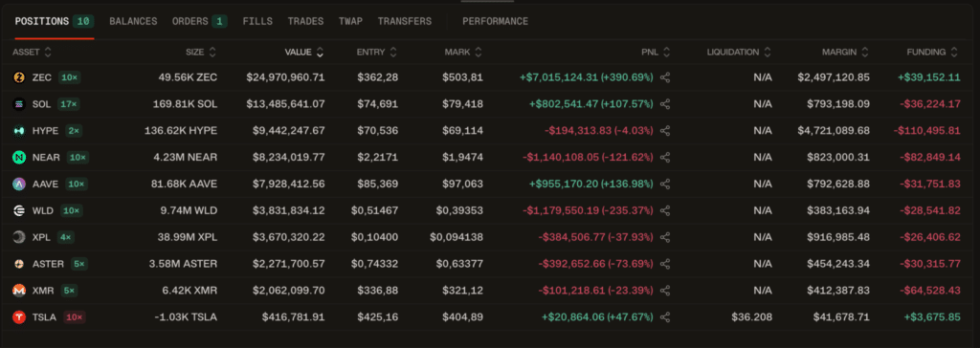980x348 pixels.
Task: Share the TSLA position PNL
Action: (665, 317)
